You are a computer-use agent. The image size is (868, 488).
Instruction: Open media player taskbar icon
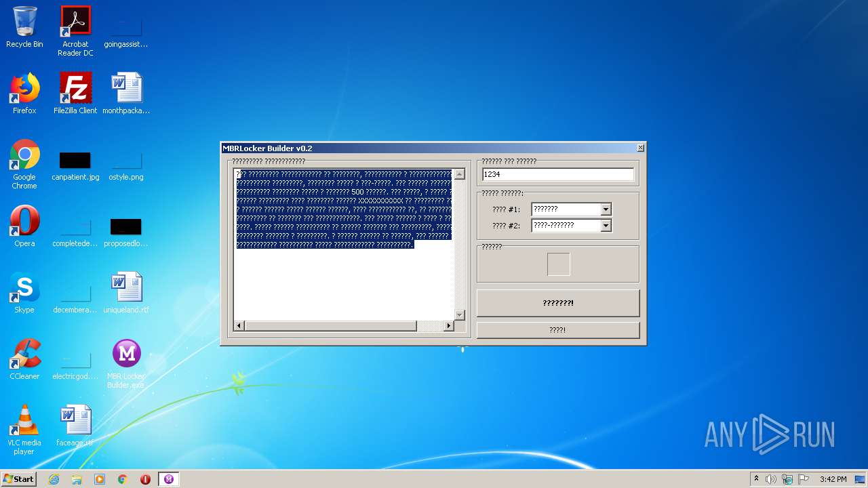(100, 479)
